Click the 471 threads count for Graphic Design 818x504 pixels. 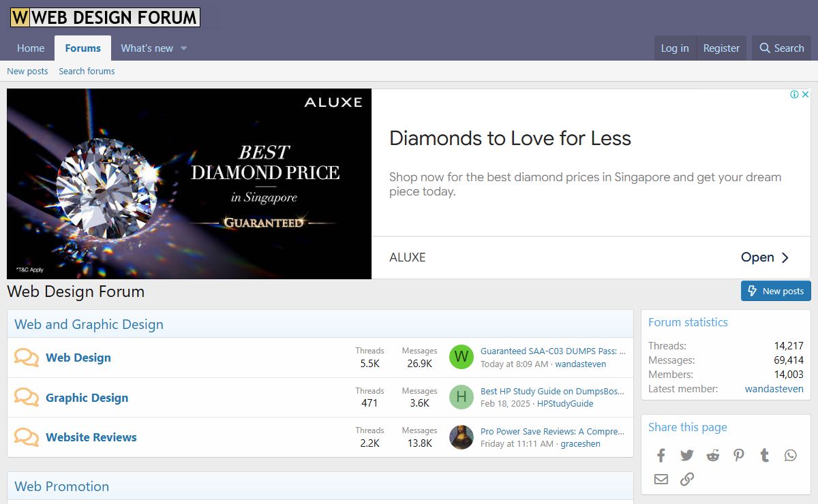[x=369, y=403]
